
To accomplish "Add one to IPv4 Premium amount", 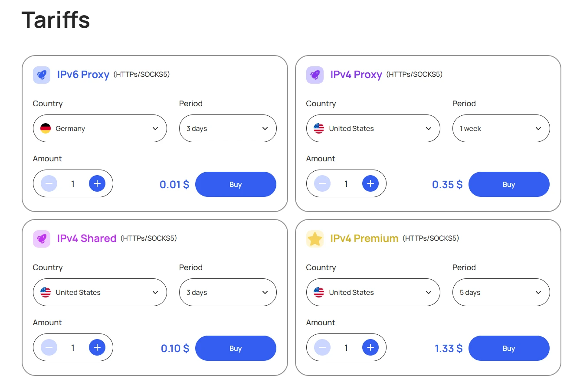I will click(370, 347).
